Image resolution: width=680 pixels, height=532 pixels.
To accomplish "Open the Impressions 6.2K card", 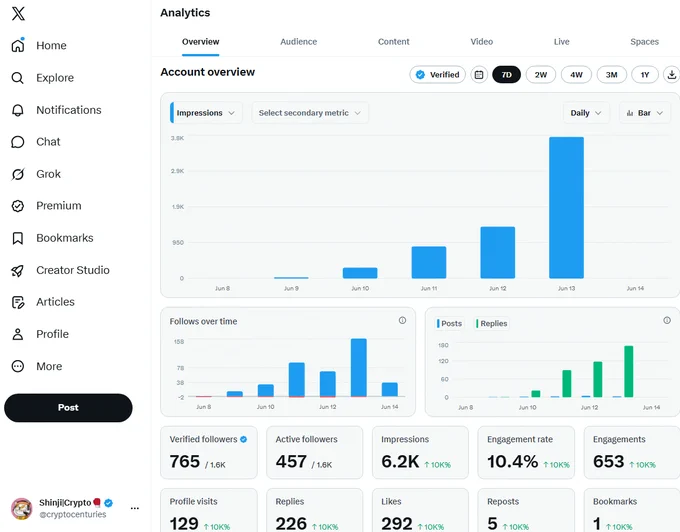I will click(x=420, y=453).
